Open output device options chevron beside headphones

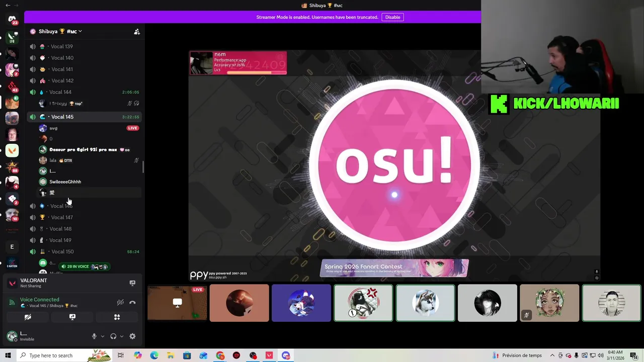tap(122, 336)
